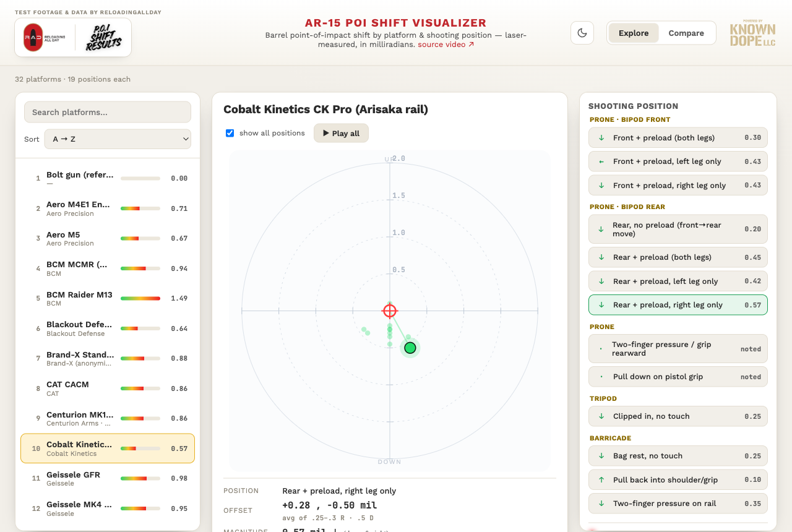
Task: Select the Aero M5 platform
Action: coord(108,238)
